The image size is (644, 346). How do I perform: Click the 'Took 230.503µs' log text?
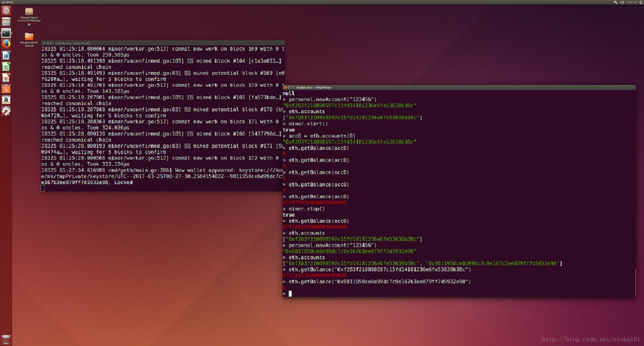(108, 55)
